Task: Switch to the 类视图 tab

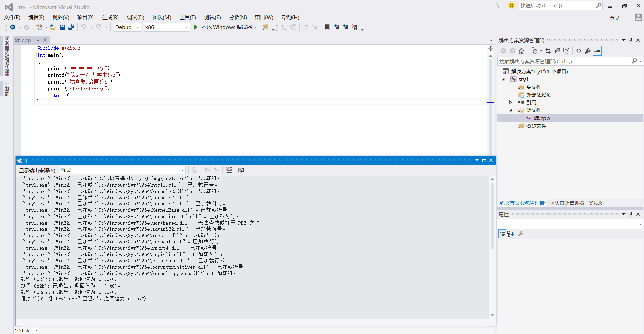Action: [x=596, y=203]
